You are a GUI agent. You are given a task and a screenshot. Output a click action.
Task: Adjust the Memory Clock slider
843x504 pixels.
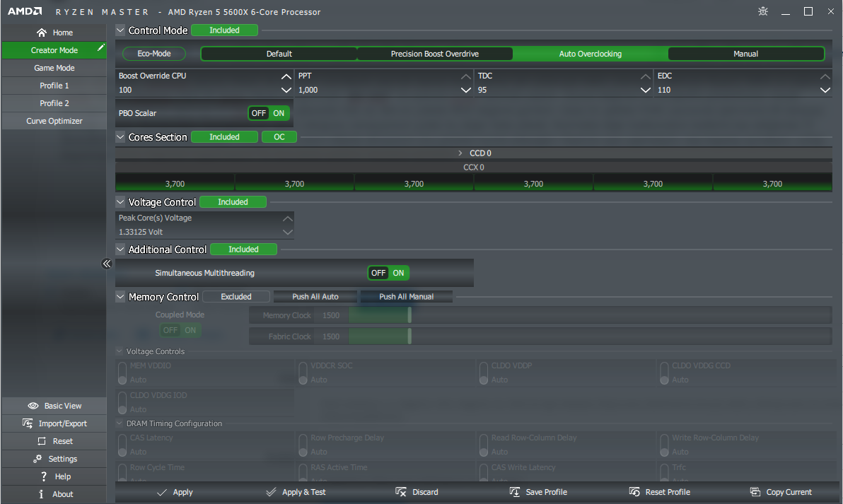pos(409,315)
